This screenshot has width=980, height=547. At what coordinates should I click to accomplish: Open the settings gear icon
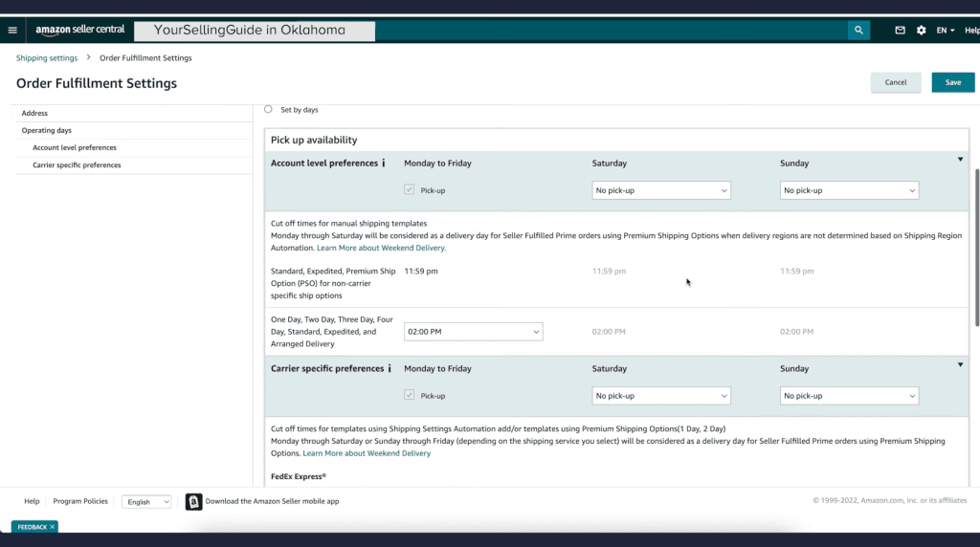tap(921, 30)
